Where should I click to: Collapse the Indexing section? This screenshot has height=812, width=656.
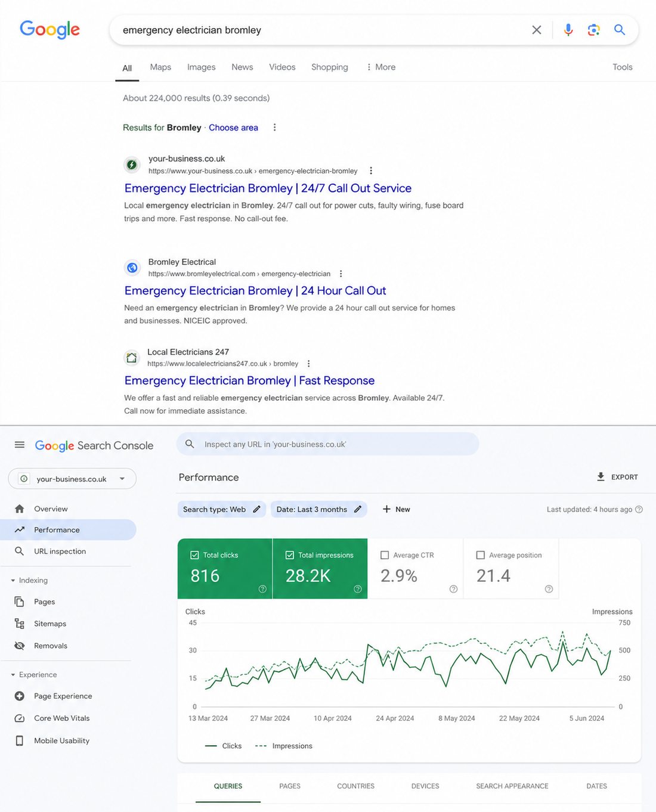pos(30,580)
